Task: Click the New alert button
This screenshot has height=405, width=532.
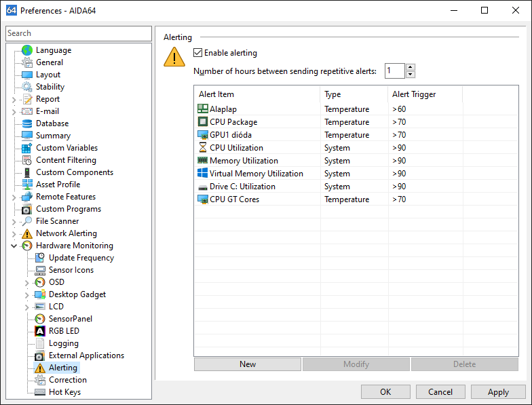Action: pyautogui.click(x=248, y=364)
